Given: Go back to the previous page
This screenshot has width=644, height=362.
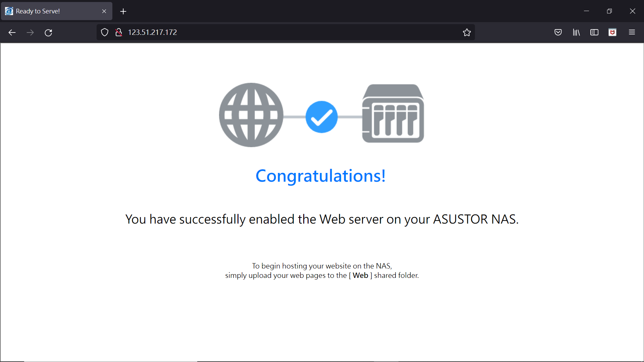Looking at the screenshot, I should pos(12,33).
